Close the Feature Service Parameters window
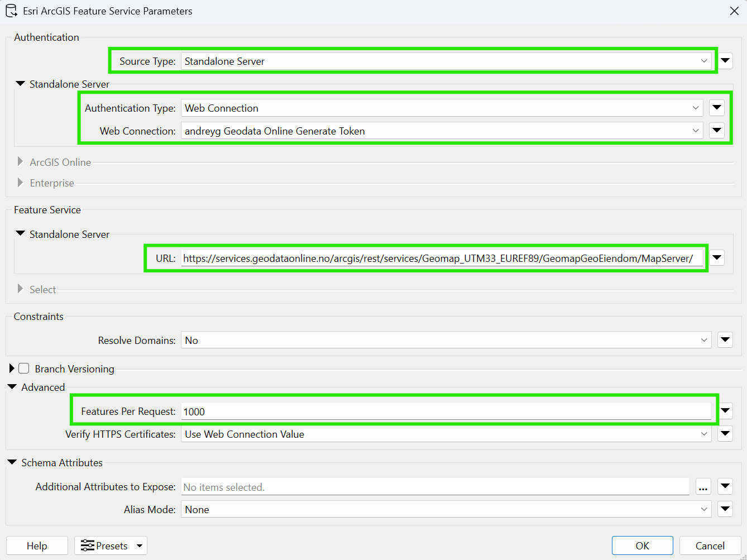Viewport: 747px width, 560px height. point(734,11)
